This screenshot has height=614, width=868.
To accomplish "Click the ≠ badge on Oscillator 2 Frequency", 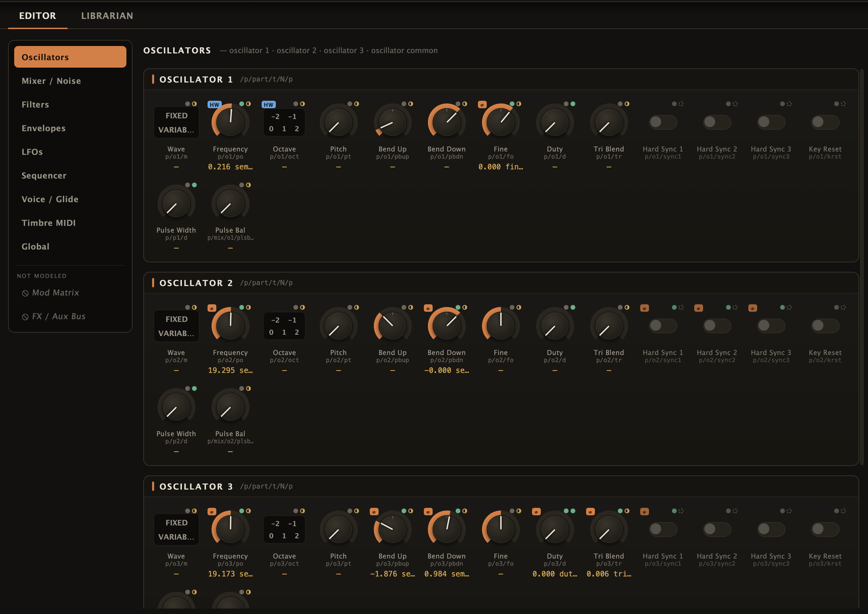I will (x=212, y=308).
